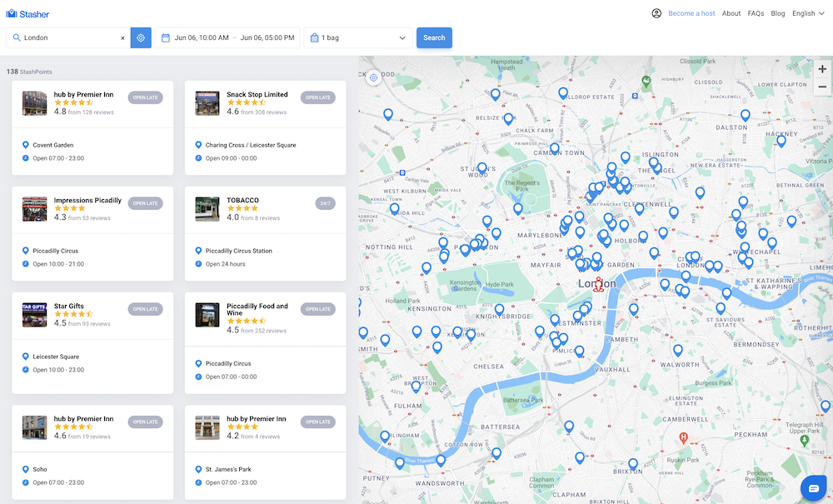Click map pin near St John's Wood

481,167
